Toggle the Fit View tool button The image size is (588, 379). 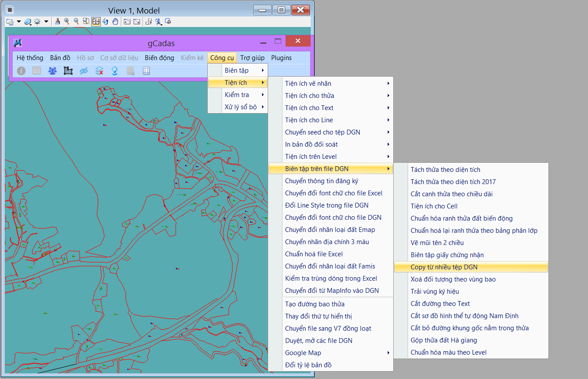pos(96,21)
